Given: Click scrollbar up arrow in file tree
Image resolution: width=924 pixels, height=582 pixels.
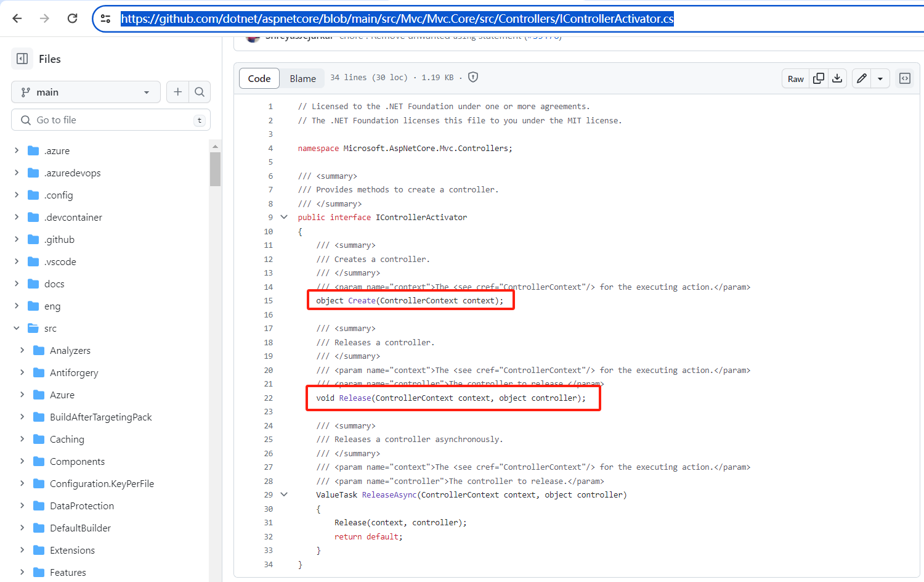Looking at the screenshot, I should 215,146.
